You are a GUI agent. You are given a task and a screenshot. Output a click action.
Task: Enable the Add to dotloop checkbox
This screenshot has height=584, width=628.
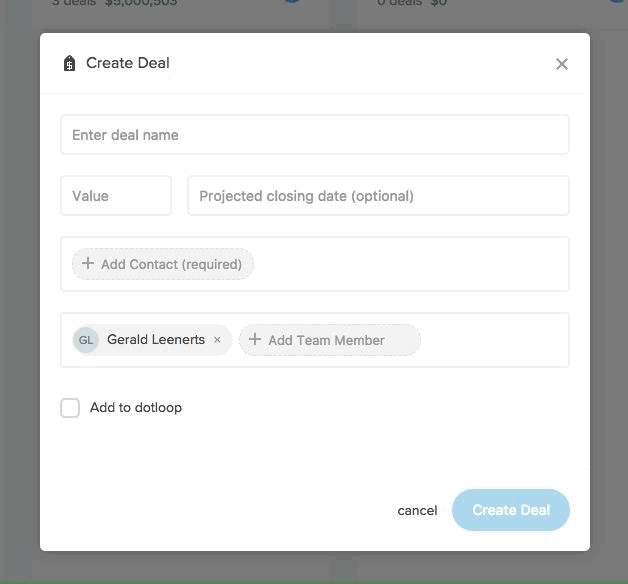(70, 408)
